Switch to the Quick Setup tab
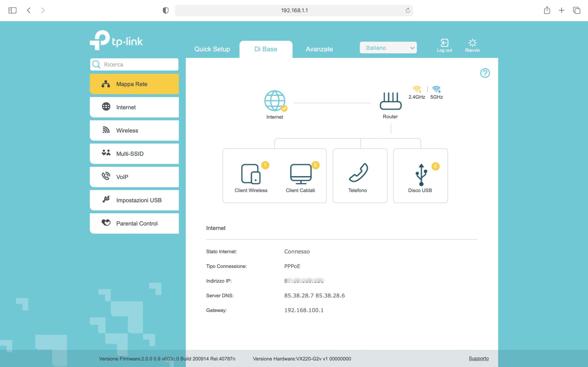Image resolution: width=588 pixels, height=367 pixels. click(x=212, y=49)
